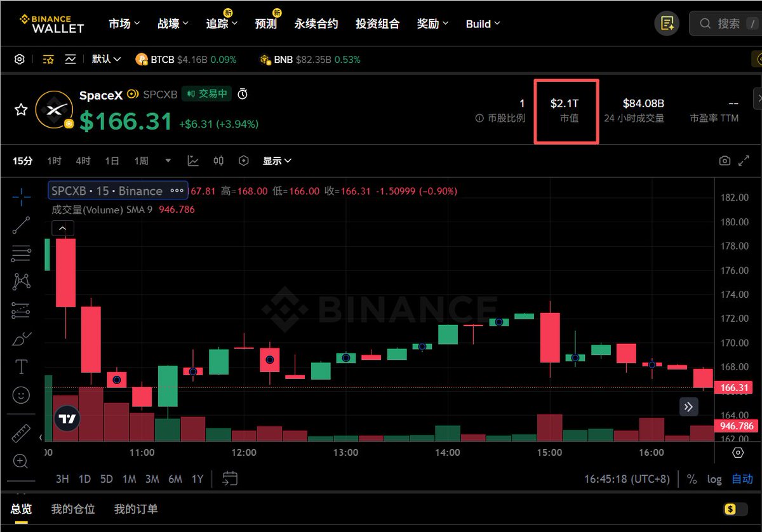Open the starred watchlist icon in ticker bar

48,59
